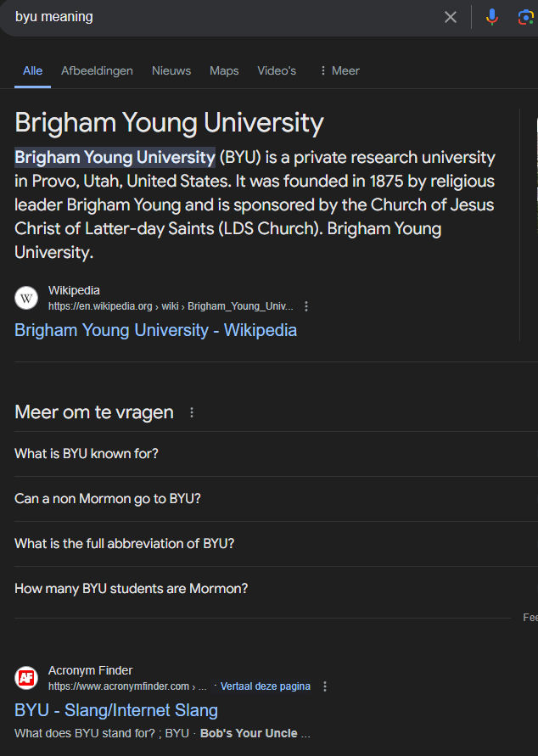Open options dots next to Meer om te vragen
The image size is (538, 756).
[192, 412]
